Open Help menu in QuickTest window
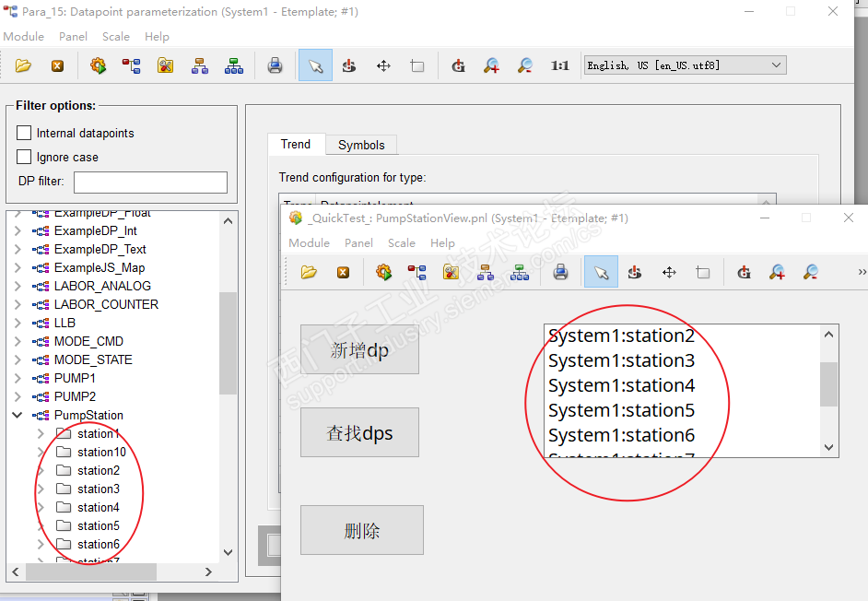The height and width of the screenshot is (601, 868). pos(442,243)
